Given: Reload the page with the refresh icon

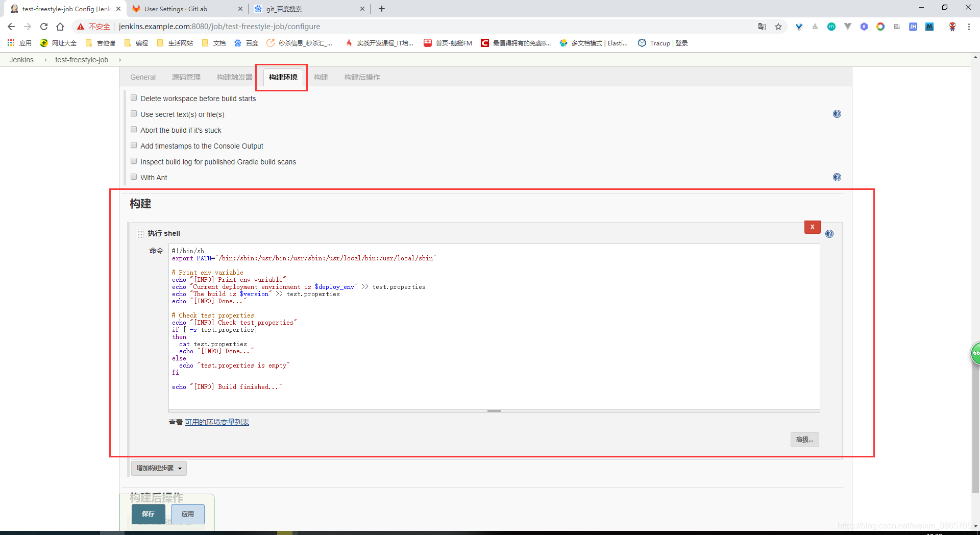Looking at the screenshot, I should click(x=44, y=27).
